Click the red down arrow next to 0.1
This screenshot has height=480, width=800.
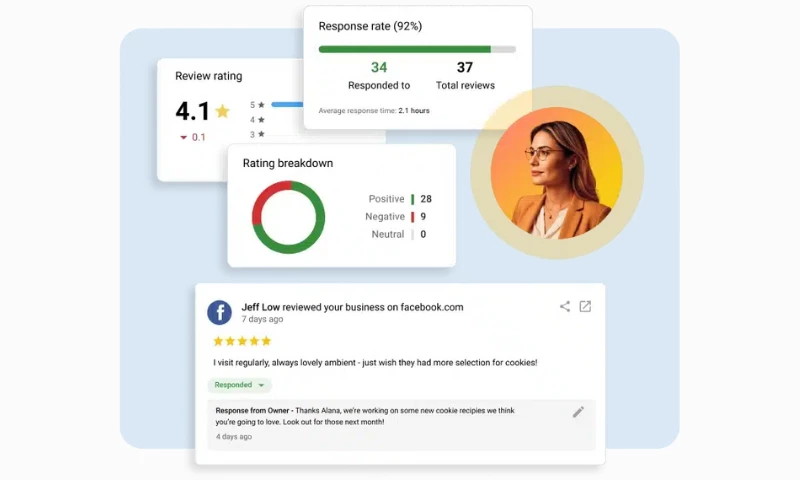pos(183,138)
